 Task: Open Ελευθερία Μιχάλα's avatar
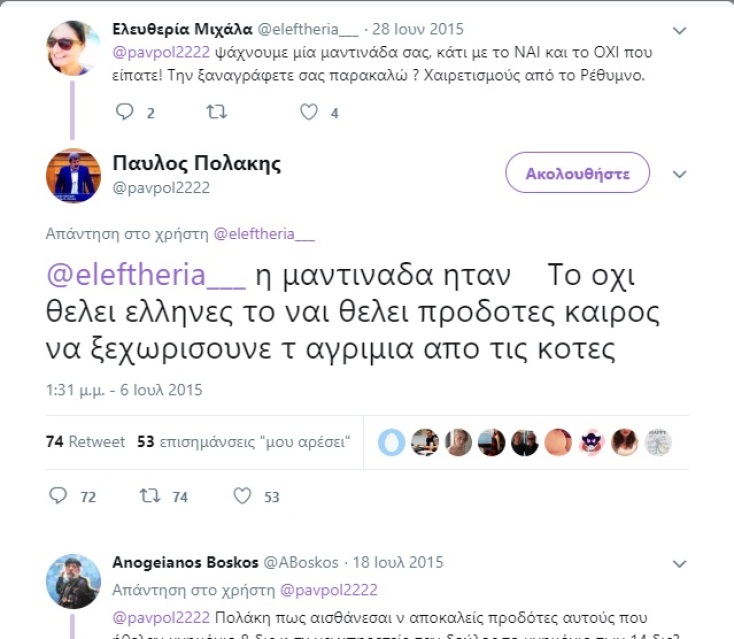click(73, 48)
